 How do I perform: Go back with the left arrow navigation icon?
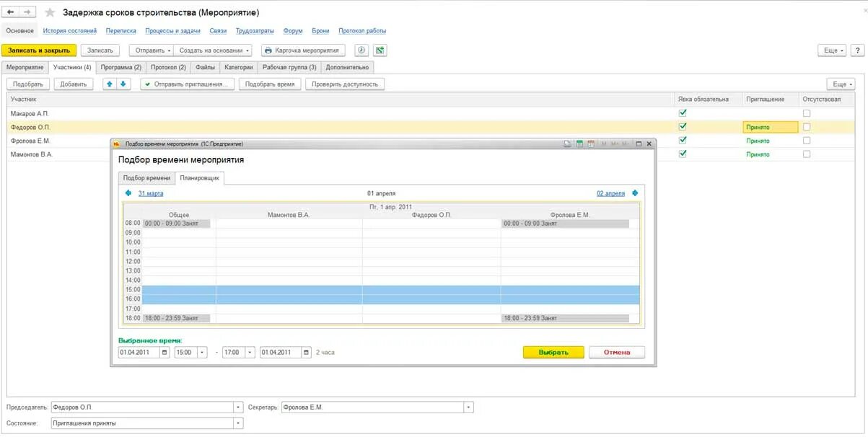coord(11,12)
